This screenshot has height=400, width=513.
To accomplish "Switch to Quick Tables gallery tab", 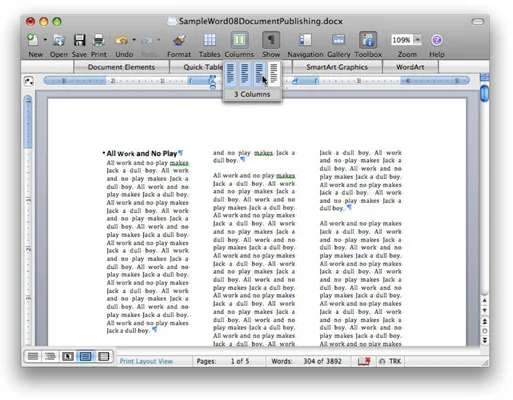I will click(x=203, y=67).
